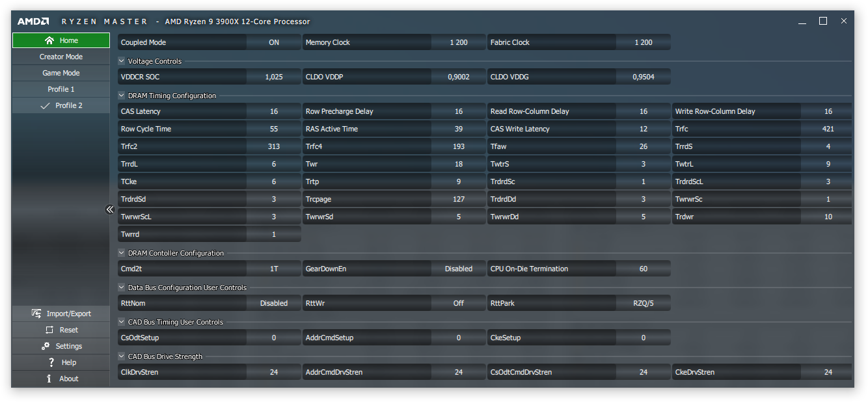The image size is (868, 402).
Task: Click the Settings gear icon
Action: (x=46, y=346)
